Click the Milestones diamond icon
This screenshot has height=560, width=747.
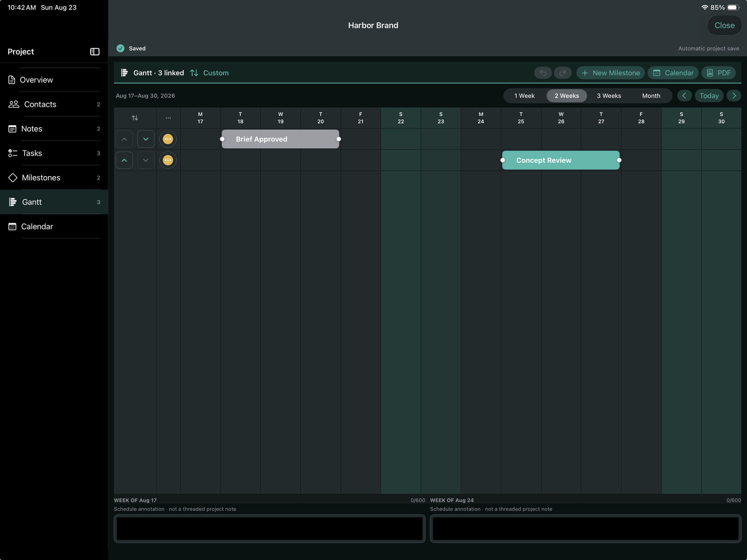[x=13, y=177]
